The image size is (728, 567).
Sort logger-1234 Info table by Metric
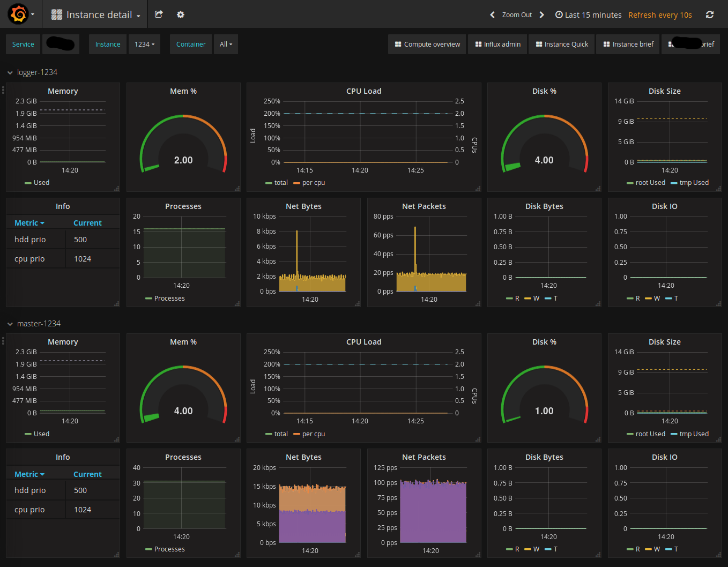coord(29,223)
